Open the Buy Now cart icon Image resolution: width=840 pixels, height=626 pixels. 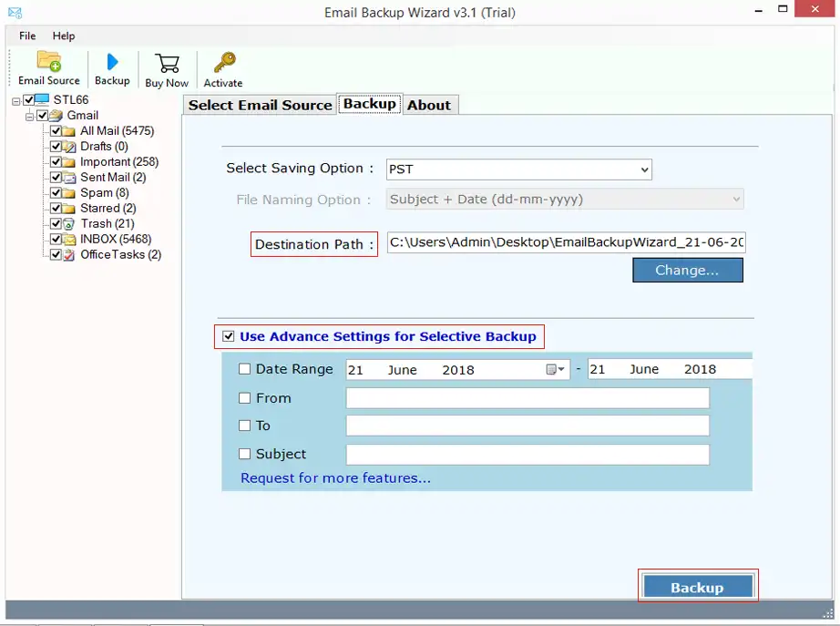(167, 63)
